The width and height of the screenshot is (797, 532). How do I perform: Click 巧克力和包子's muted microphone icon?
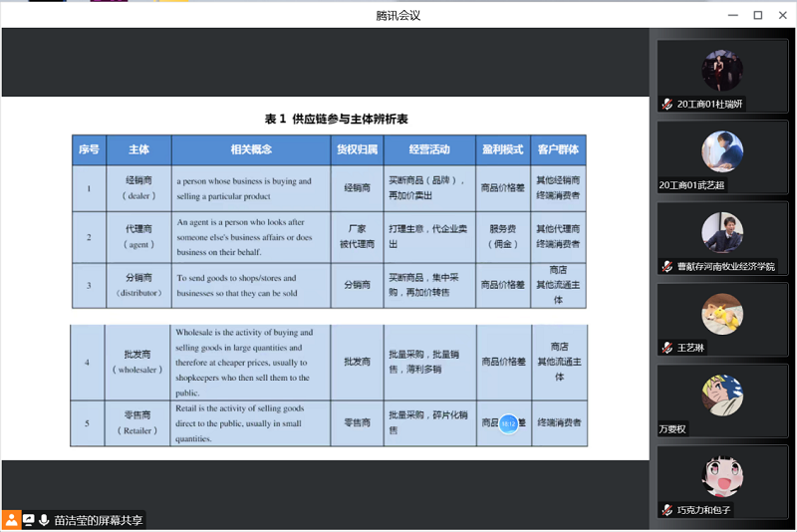click(666, 510)
